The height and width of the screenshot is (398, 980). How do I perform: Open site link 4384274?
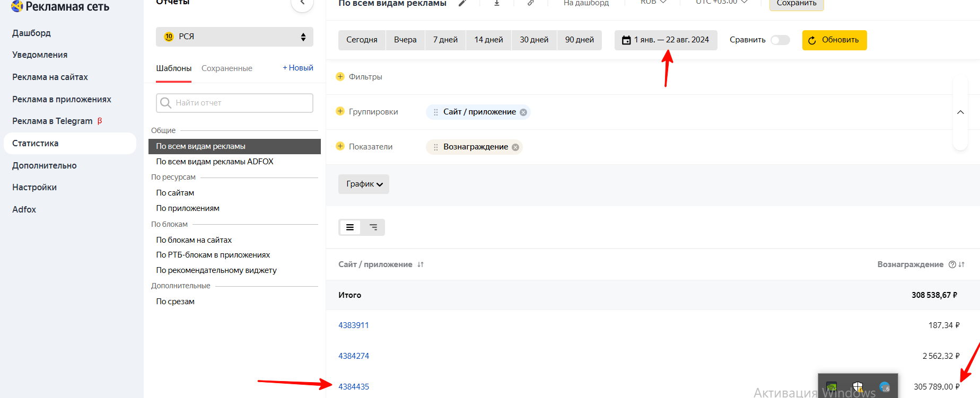tap(354, 356)
